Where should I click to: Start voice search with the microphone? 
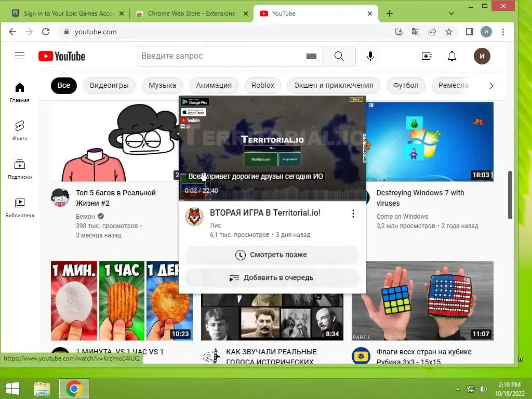370,56
